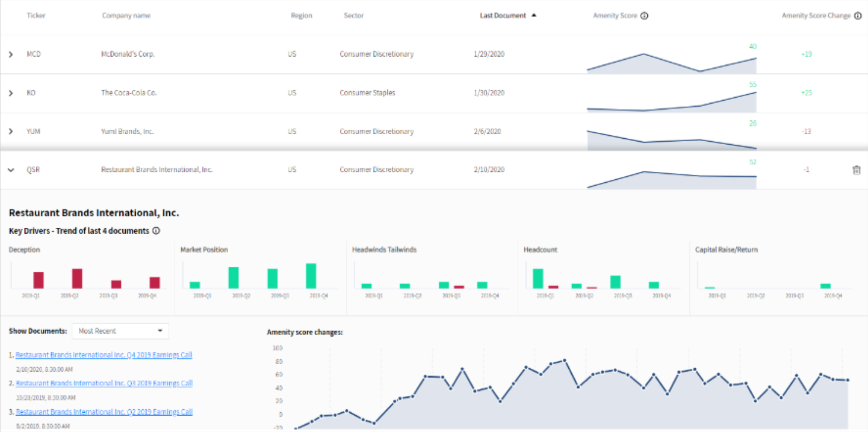Expand the YUM row
This screenshot has width=868, height=432.
click(11, 131)
